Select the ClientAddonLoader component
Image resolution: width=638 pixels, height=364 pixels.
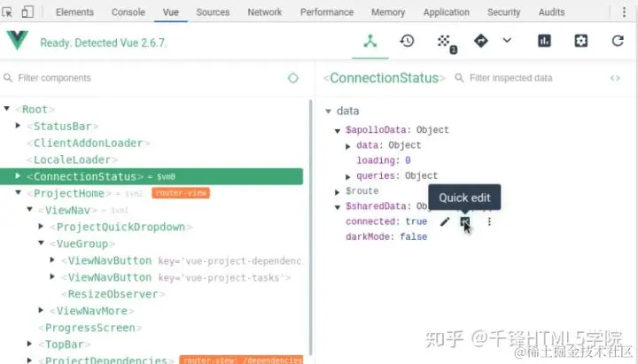click(x=89, y=143)
